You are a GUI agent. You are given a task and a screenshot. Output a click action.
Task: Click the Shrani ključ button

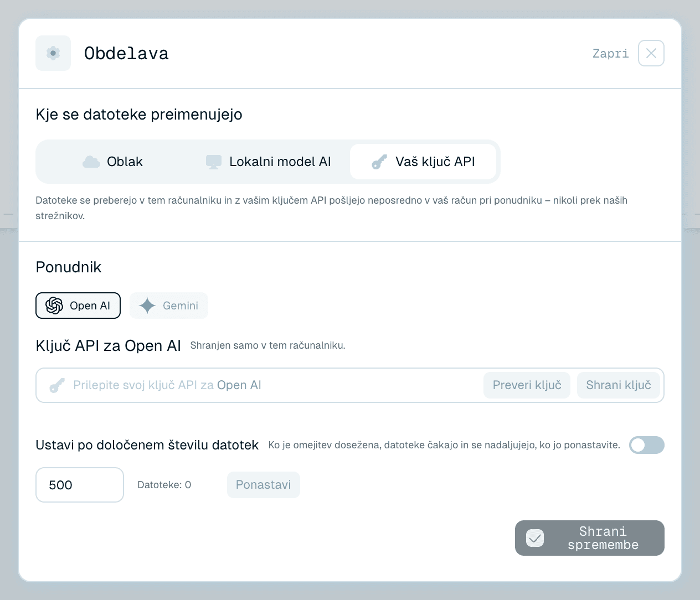619,385
